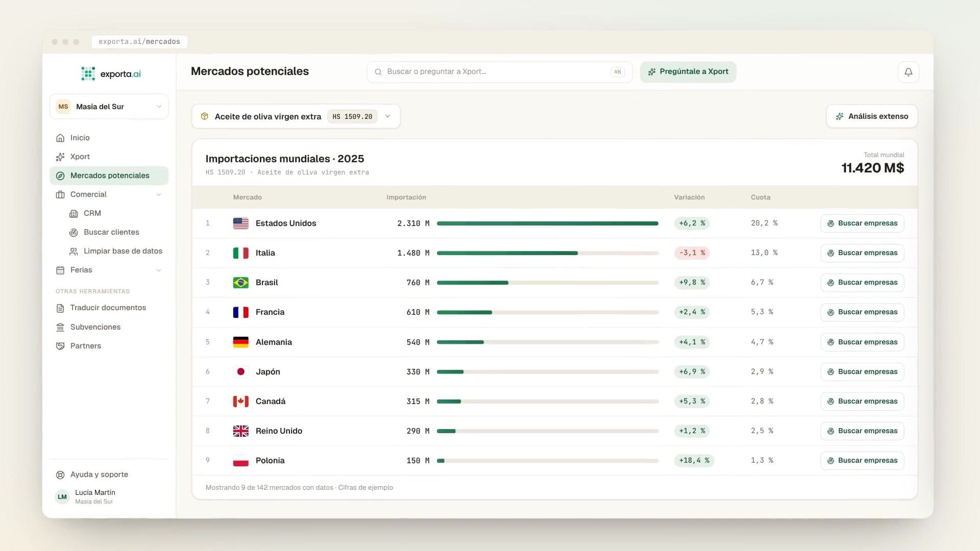Viewport: 980px width, 551px height.
Task: Click the Subvenciones bank icon
Action: pos(60,327)
